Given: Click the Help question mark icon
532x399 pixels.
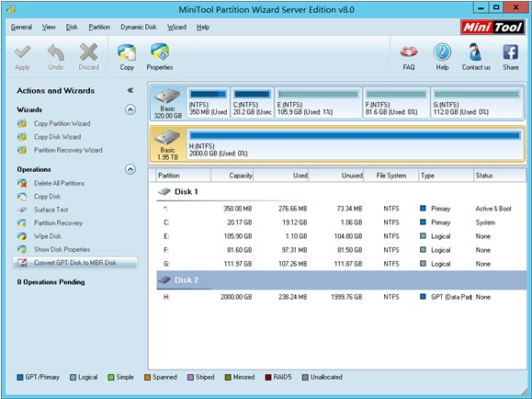Looking at the screenshot, I should [x=442, y=52].
